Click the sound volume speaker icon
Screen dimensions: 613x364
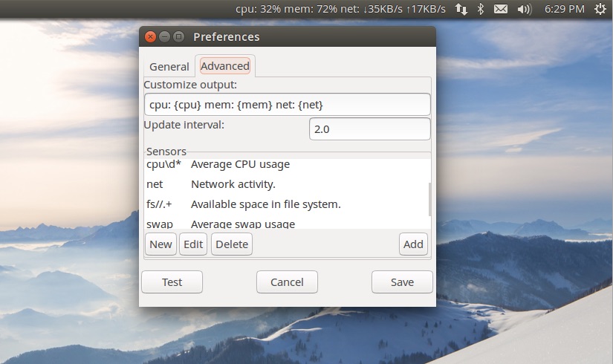pyautogui.click(x=525, y=9)
